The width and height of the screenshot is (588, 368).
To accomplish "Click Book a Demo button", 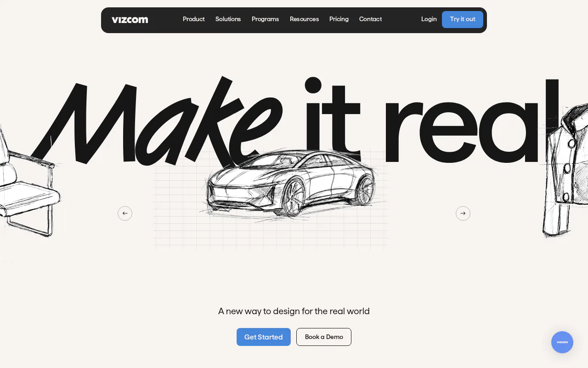I will (324, 337).
